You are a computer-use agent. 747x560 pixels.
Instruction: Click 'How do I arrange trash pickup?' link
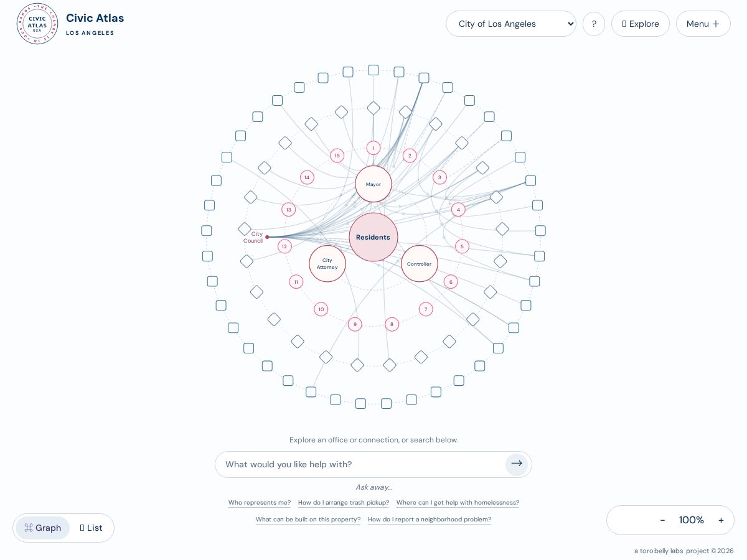pos(344,503)
